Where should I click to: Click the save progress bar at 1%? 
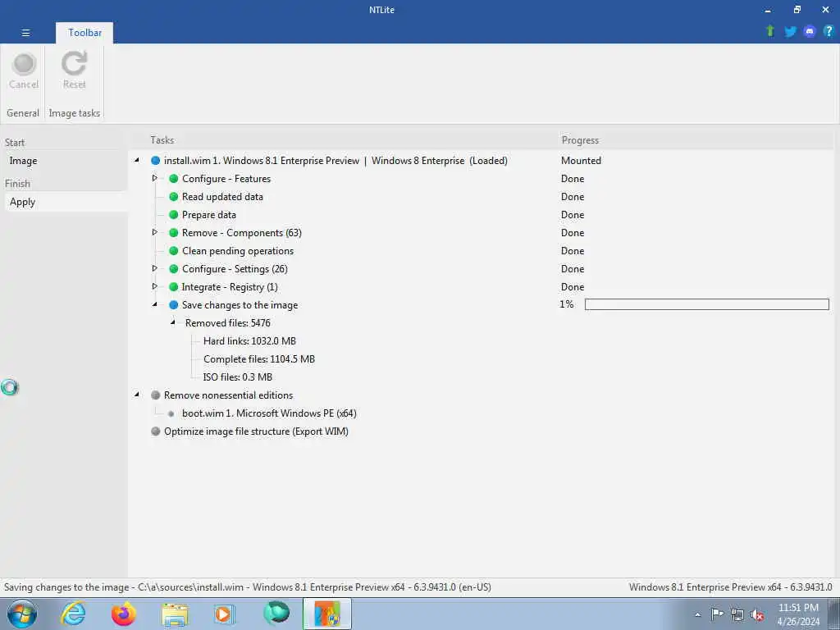point(706,304)
